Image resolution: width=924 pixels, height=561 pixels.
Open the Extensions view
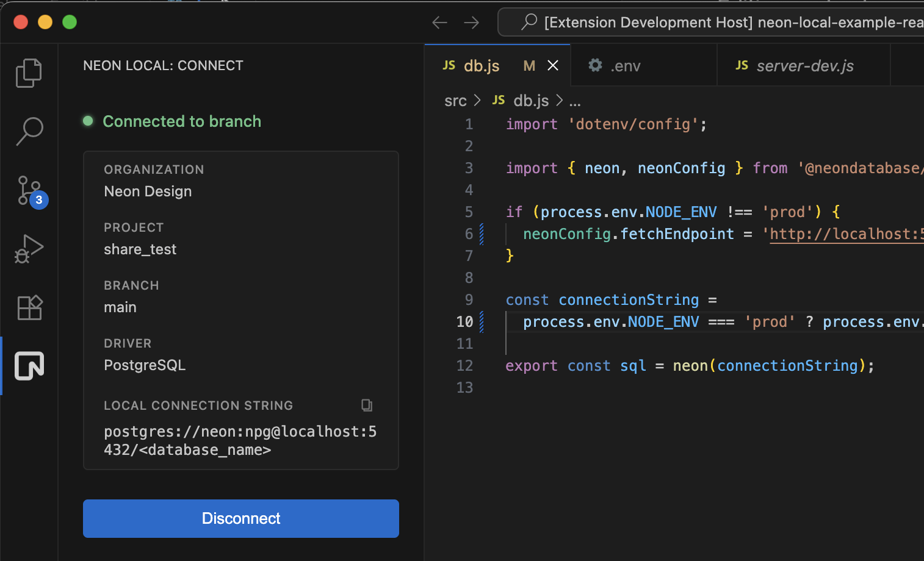29,307
